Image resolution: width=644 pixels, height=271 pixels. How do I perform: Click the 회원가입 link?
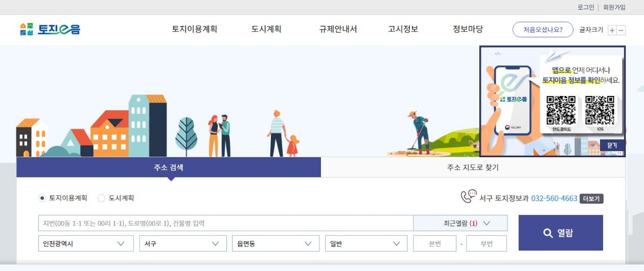(614, 7)
